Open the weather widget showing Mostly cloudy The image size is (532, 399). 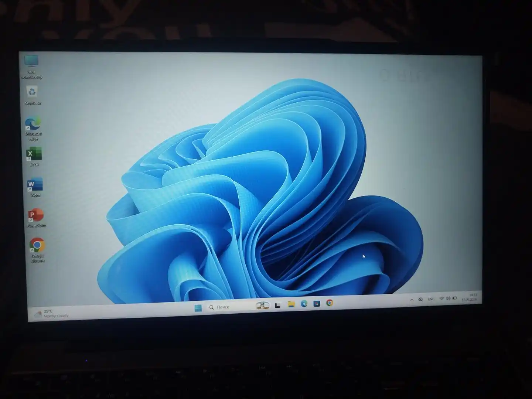coord(51,314)
